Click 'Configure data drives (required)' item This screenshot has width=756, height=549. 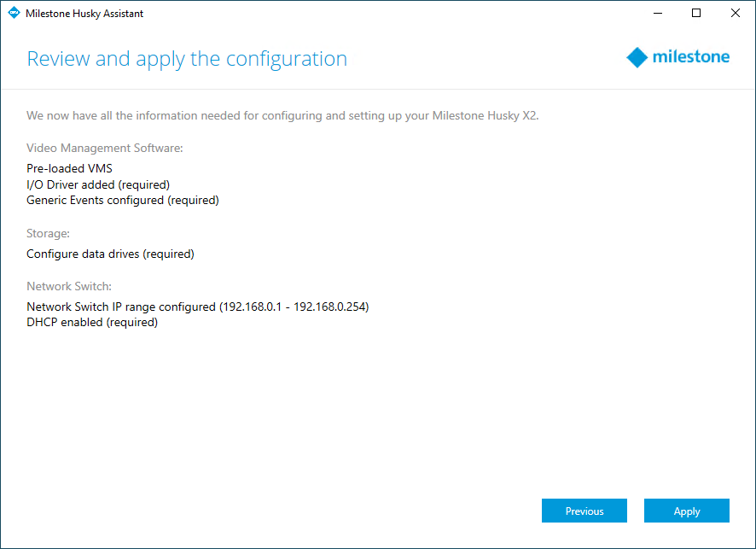pyautogui.click(x=110, y=254)
